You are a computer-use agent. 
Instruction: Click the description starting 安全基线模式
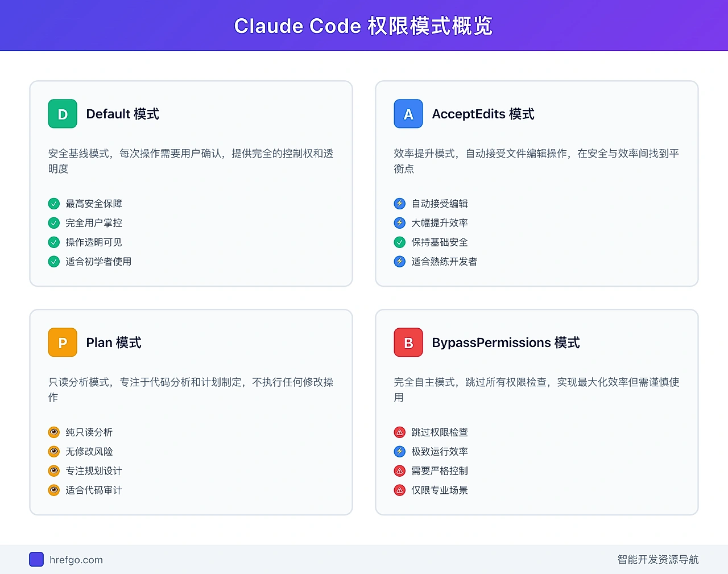point(191,161)
